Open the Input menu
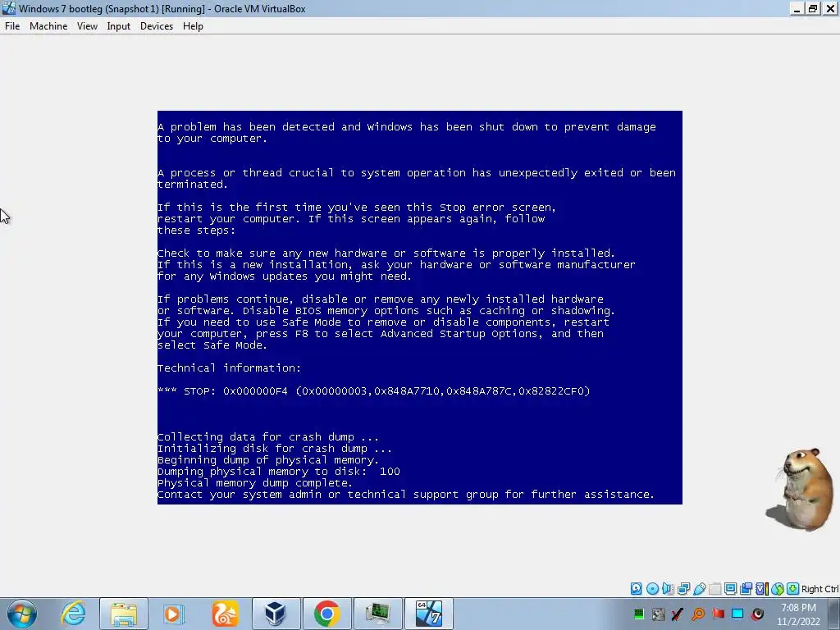This screenshot has height=630, width=840. 118,25
